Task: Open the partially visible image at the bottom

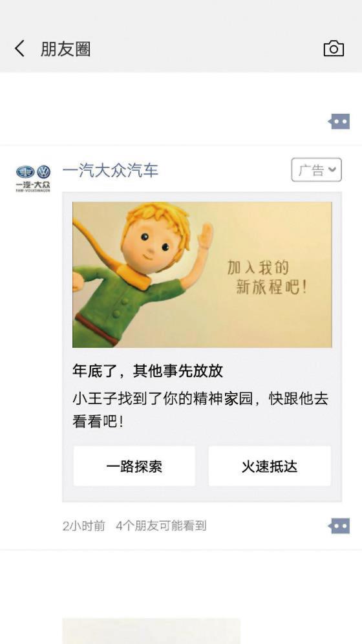Action: [x=151, y=631]
